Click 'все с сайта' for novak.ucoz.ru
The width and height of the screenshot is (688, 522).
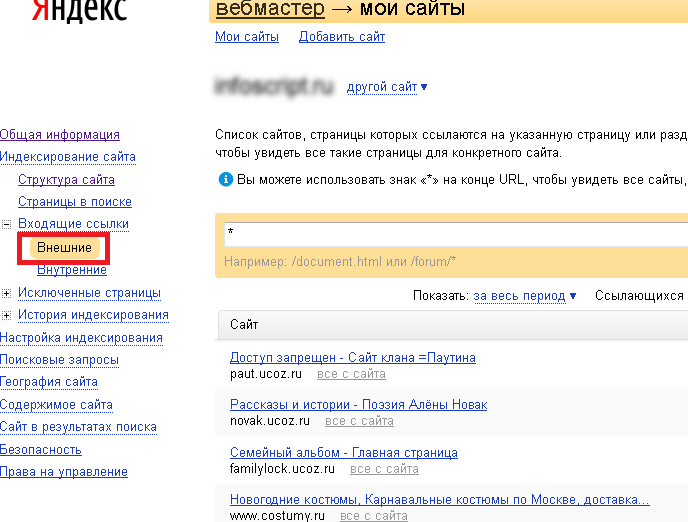pos(359,421)
